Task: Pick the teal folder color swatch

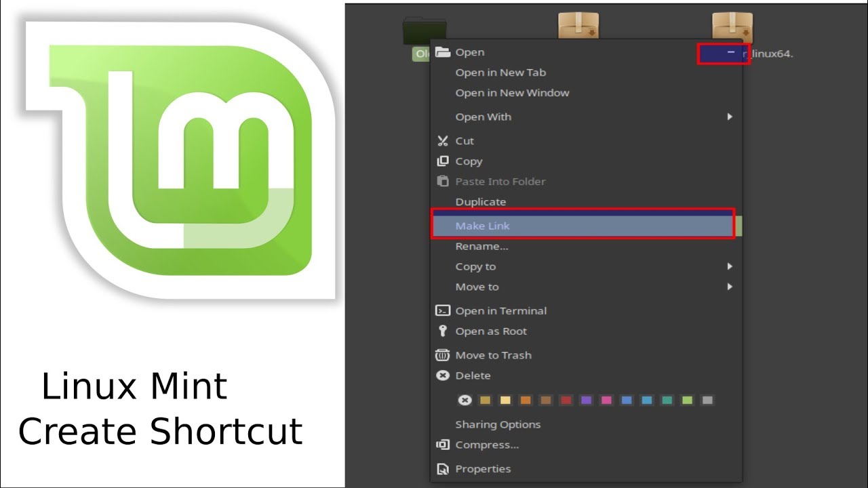Action: pyautogui.click(x=667, y=401)
